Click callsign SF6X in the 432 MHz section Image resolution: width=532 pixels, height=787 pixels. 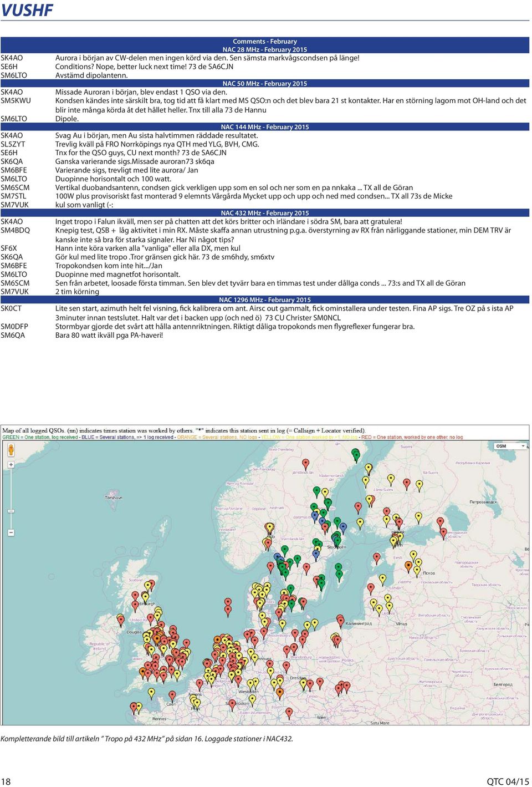pyautogui.click(x=9, y=248)
